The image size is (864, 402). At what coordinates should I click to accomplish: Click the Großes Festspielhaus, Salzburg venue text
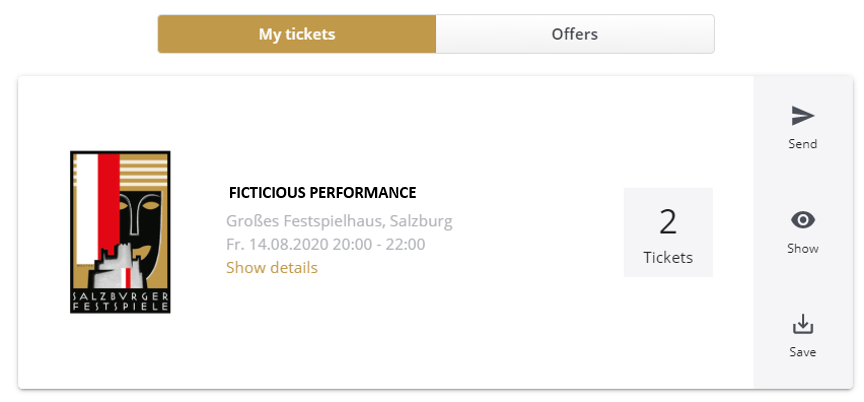(339, 221)
